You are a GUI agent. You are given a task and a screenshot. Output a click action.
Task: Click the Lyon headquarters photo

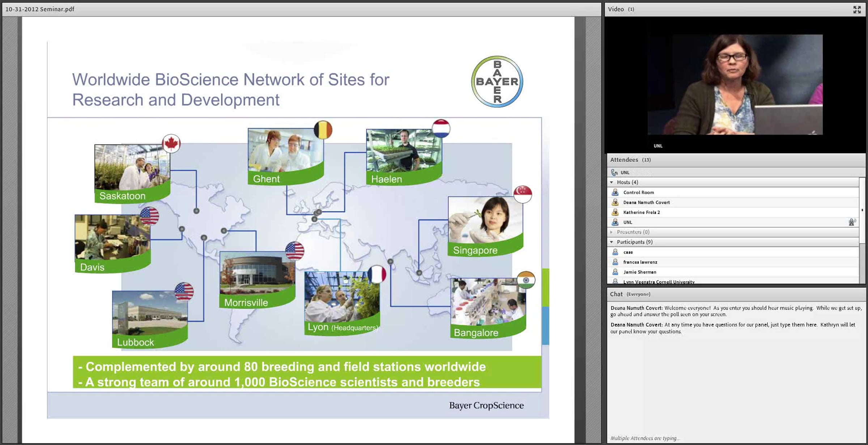click(342, 296)
